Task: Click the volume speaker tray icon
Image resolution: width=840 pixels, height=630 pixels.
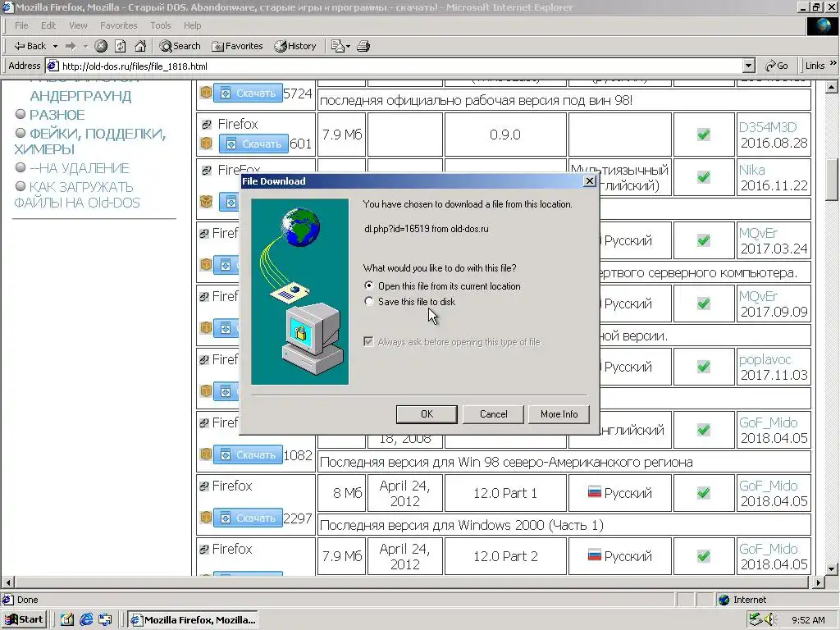Action: pyautogui.click(x=769, y=620)
